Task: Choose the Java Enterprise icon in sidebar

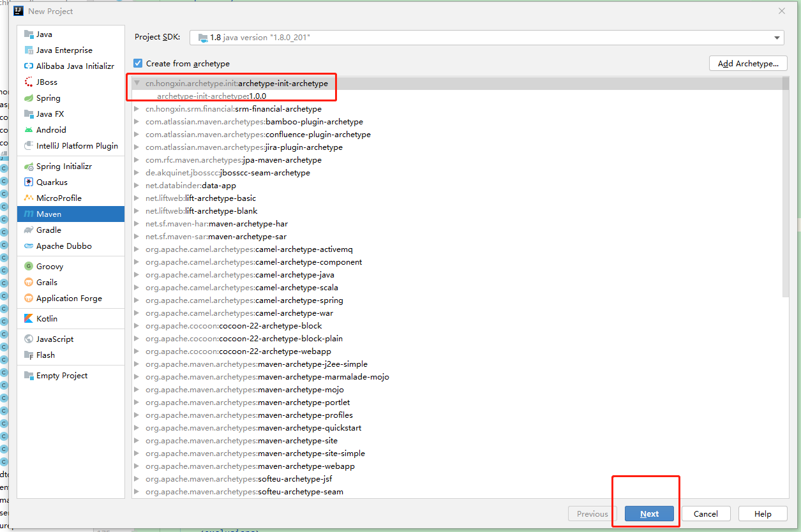Action: click(28, 50)
